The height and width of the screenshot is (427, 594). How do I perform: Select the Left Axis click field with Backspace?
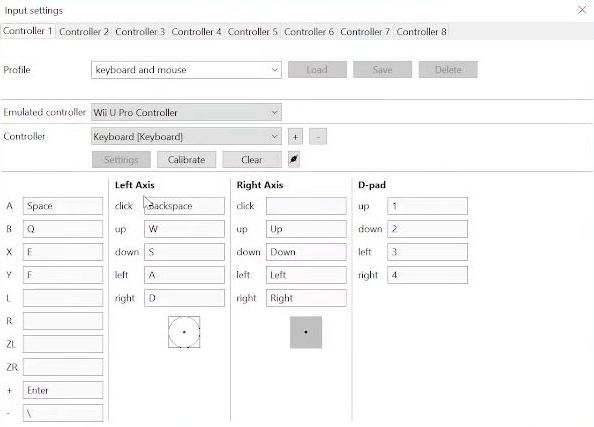184,206
